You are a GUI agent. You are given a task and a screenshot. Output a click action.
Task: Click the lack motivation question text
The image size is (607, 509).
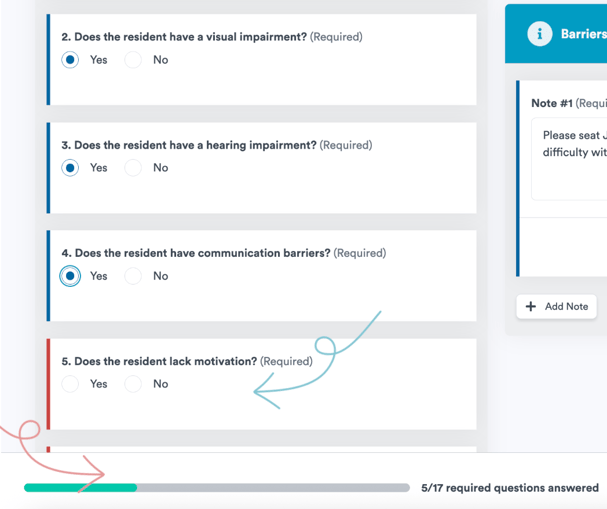pos(159,361)
